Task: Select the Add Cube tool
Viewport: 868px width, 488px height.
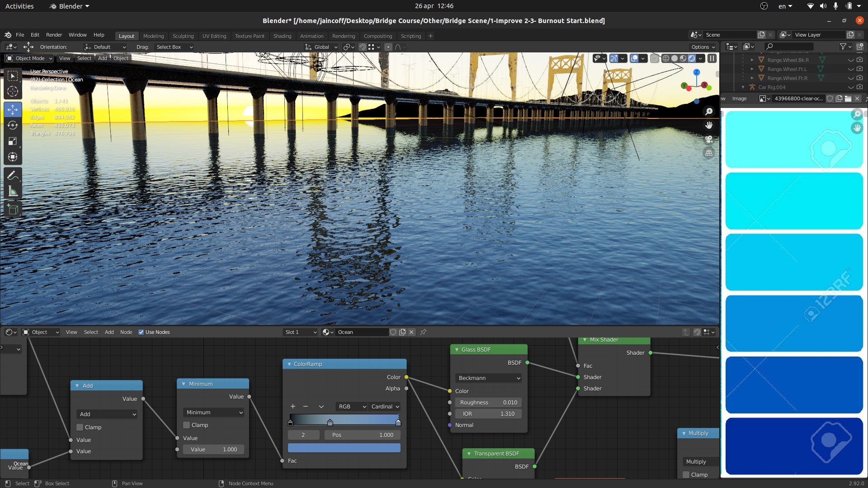Action: point(13,209)
